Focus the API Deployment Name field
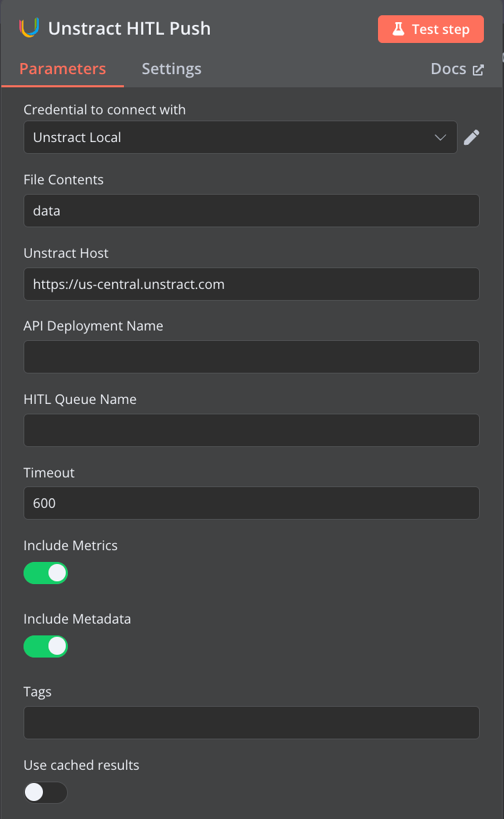Viewport: 504px width, 819px height. click(251, 357)
